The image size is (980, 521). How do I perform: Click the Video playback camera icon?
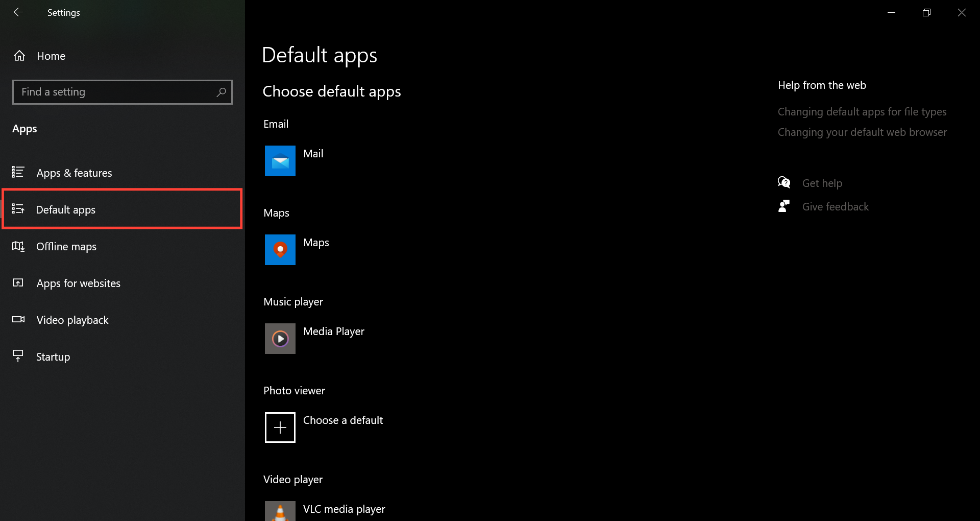point(18,320)
